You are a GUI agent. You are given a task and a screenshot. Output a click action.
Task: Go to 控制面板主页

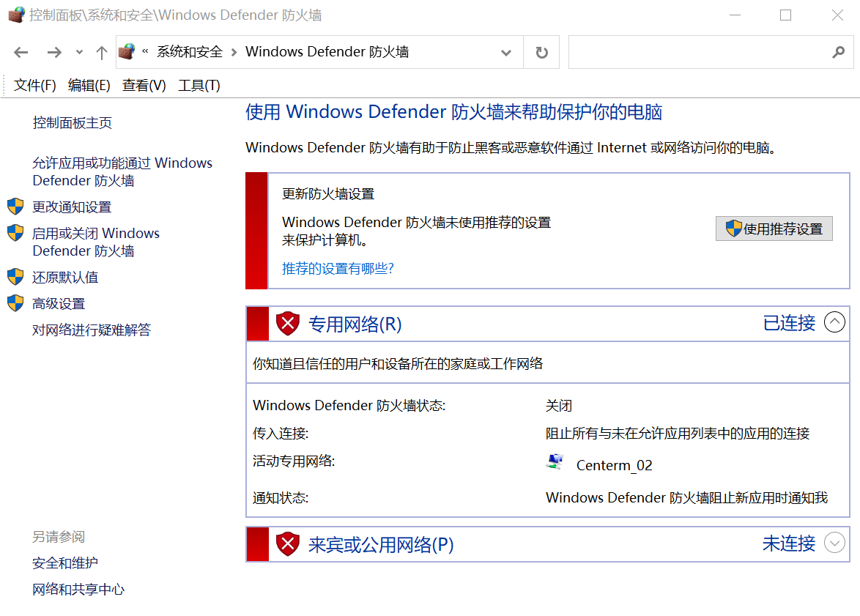click(x=72, y=123)
